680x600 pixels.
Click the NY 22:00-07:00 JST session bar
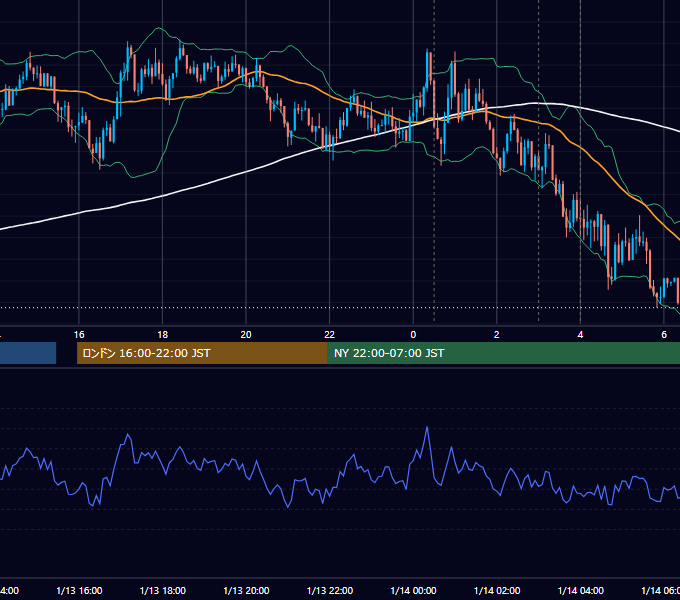click(x=503, y=353)
